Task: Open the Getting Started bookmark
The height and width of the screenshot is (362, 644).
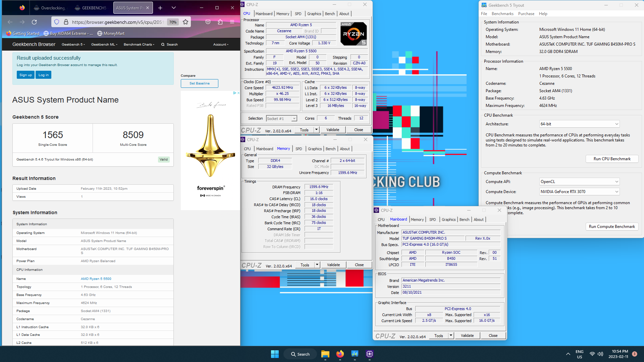Action: click(x=23, y=34)
